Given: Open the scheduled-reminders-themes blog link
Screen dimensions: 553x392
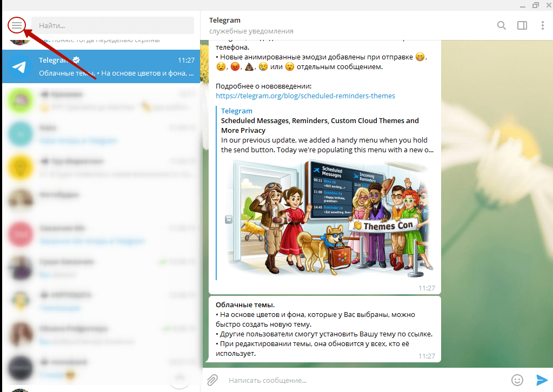Looking at the screenshot, I should (305, 96).
